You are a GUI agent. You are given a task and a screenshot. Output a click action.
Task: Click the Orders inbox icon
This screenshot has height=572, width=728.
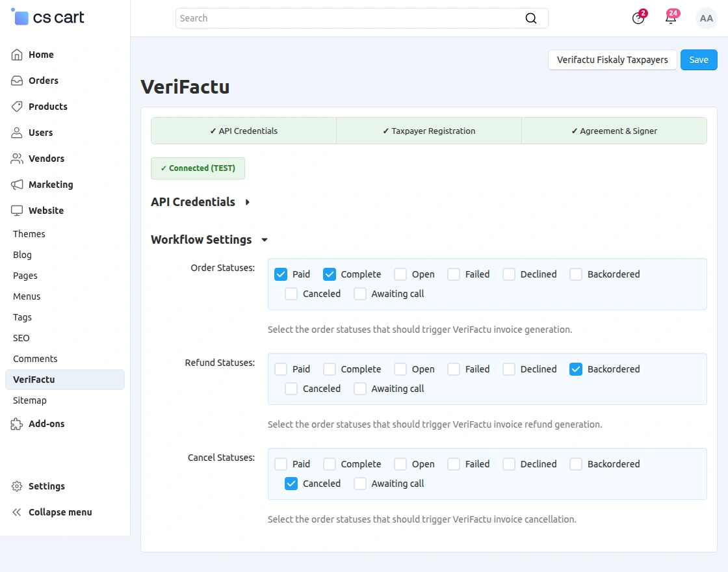[x=17, y=81]
